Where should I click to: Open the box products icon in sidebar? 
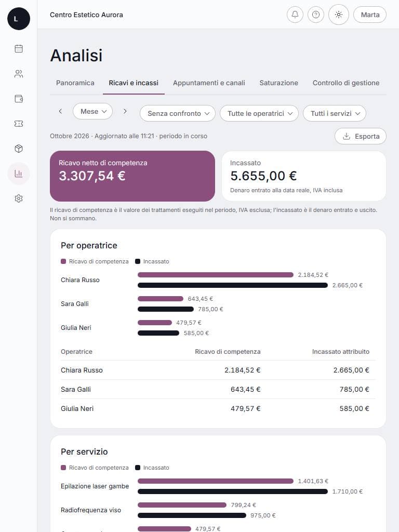coord(19,149)
